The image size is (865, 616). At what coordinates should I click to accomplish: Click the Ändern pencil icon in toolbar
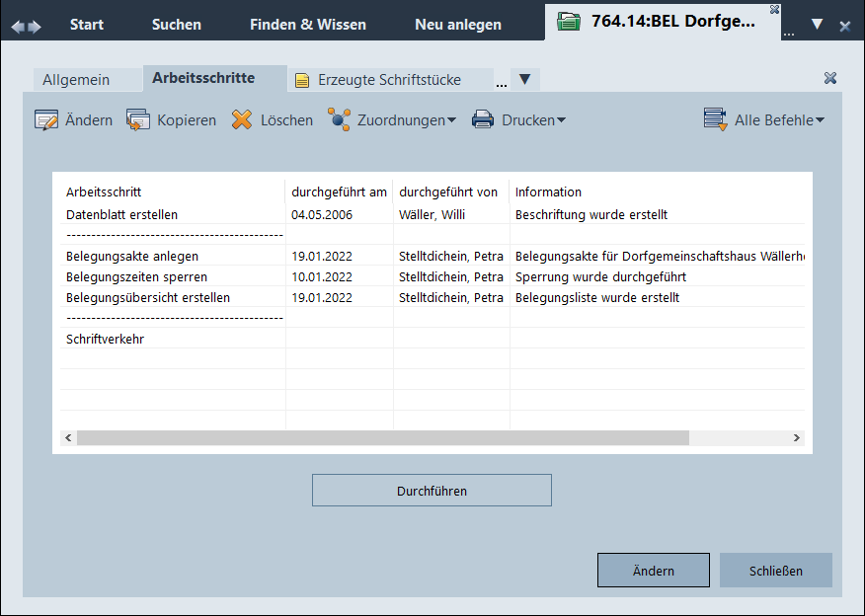46,120
